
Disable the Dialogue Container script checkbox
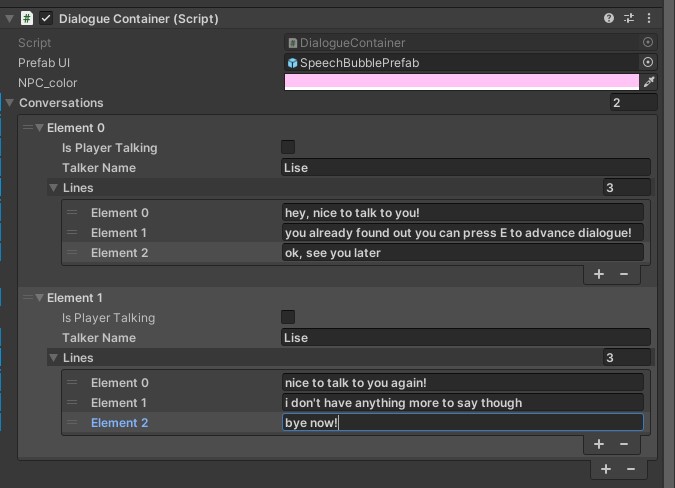pyautogui.click(x=46, y=19)
